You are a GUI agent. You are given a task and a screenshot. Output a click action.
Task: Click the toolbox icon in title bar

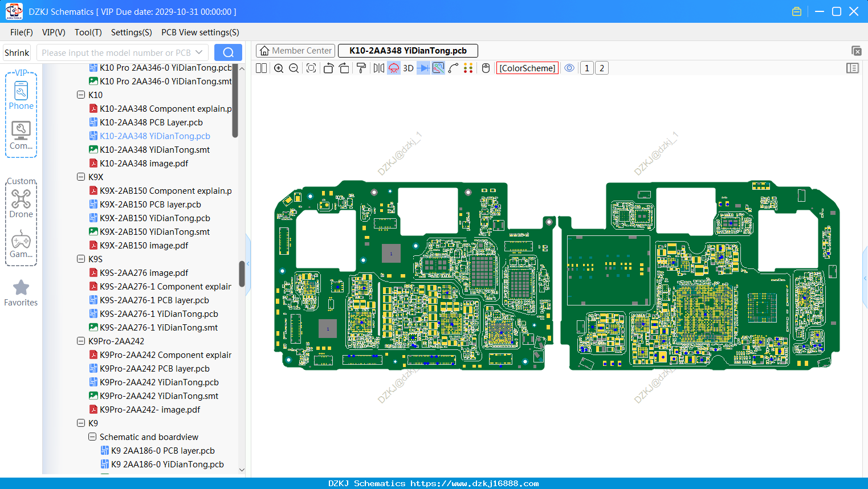click(797, 11)
